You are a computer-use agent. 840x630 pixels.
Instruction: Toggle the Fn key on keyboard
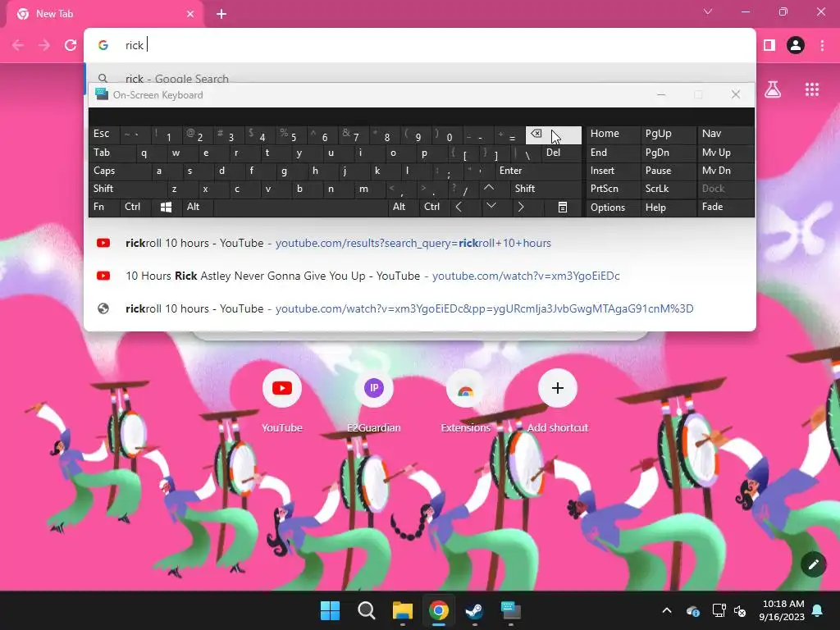104,207
